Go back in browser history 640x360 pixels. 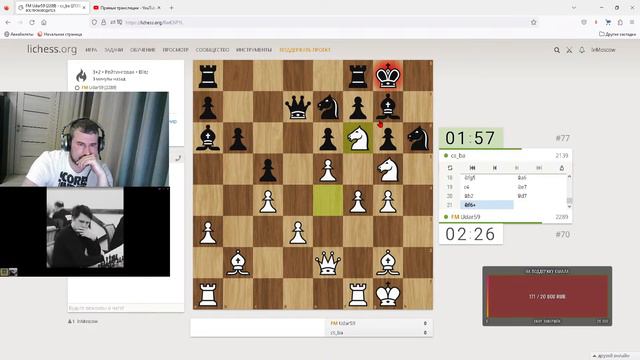pos(8,22)
